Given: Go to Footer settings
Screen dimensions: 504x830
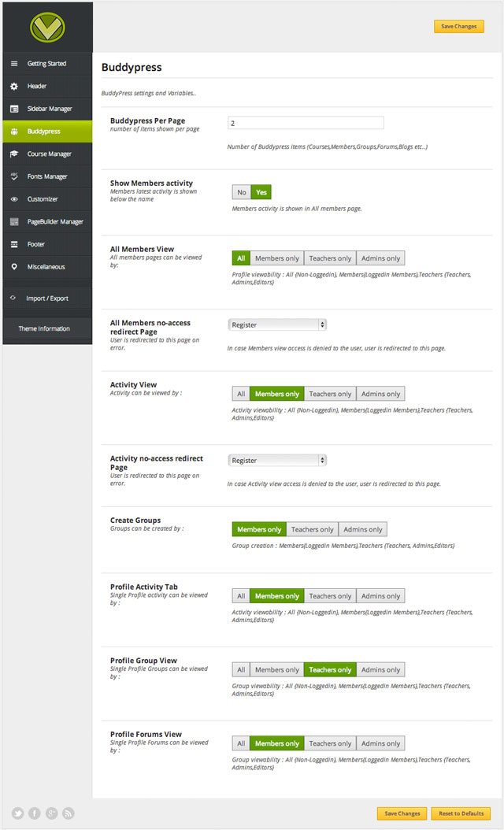Looking at the screenshot, I should [x=48, y=244].
